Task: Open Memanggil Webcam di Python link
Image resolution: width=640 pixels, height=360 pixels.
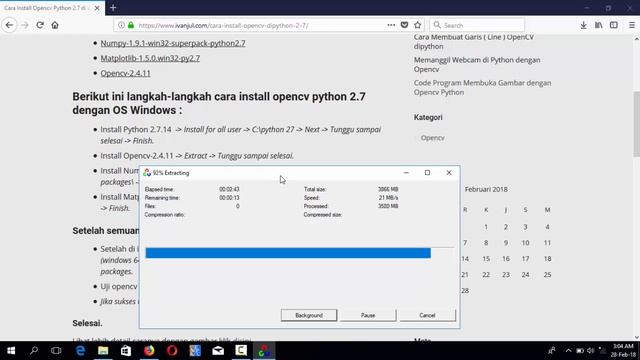Action: click(x=477, y=64)
